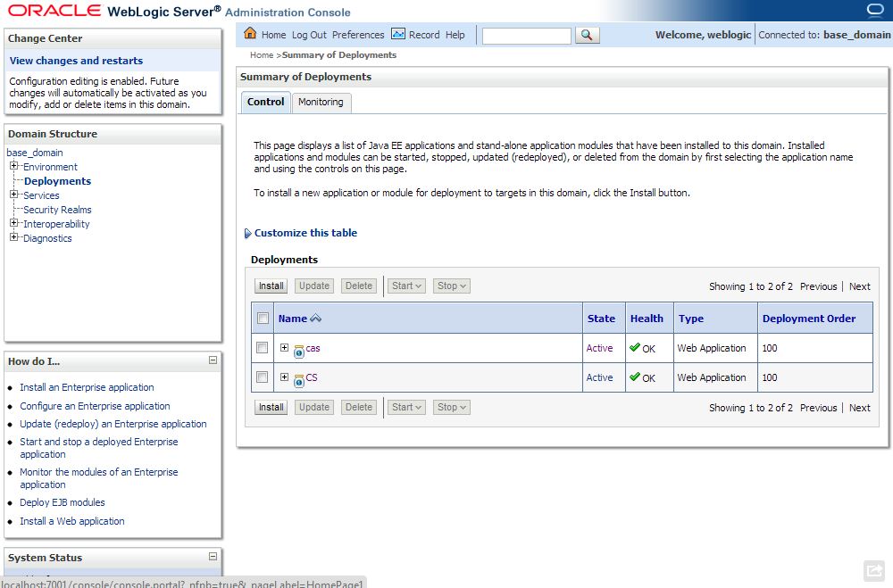
Task: Open the Deploy EJB modules link
Action: tap(62, 502)
